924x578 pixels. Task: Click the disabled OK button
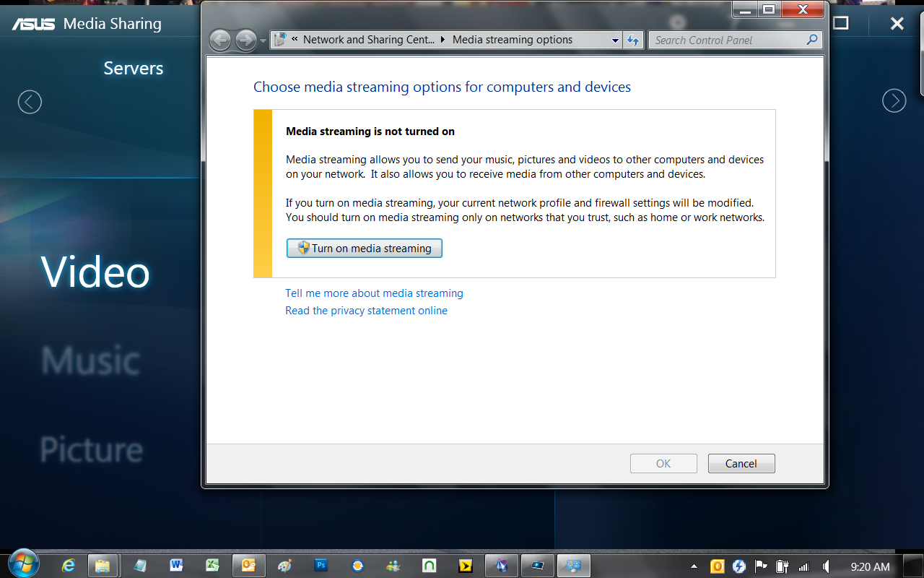click(663, 464)
